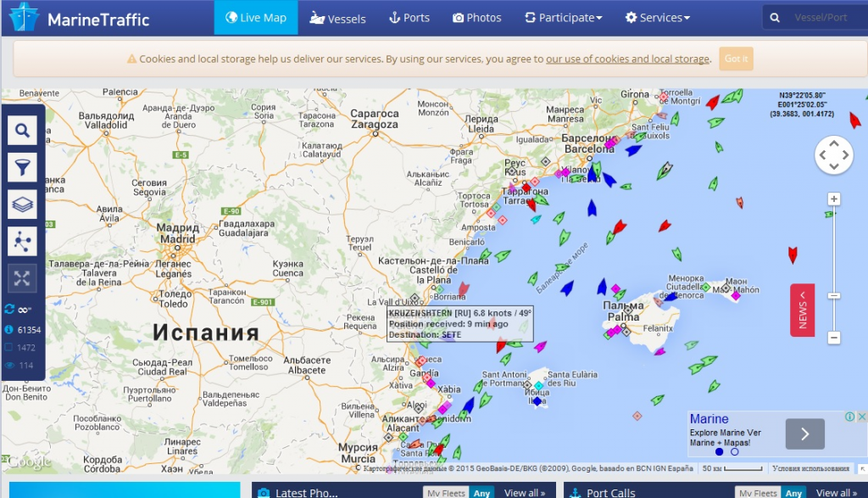Select the red vessel at far right edge
This screenshot has width=868, height=498.
click(x=855, y=120)
